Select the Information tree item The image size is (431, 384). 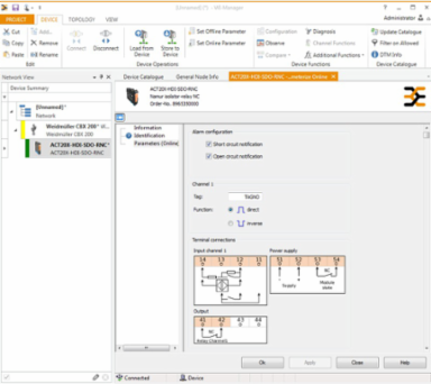pos(148,128)
